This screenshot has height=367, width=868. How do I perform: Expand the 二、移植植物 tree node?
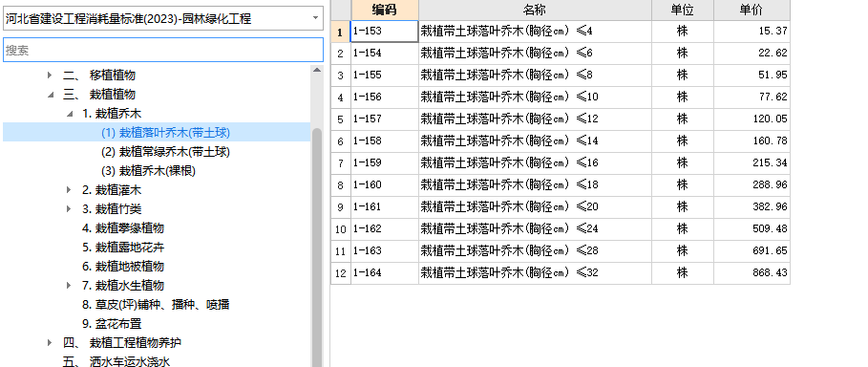tap(50, 75)
